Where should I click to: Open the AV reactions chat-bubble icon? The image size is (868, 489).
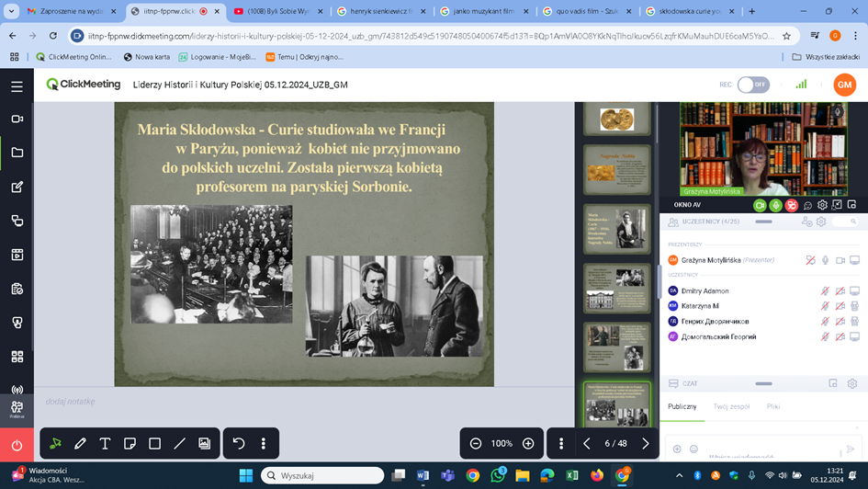click(807, 206)
